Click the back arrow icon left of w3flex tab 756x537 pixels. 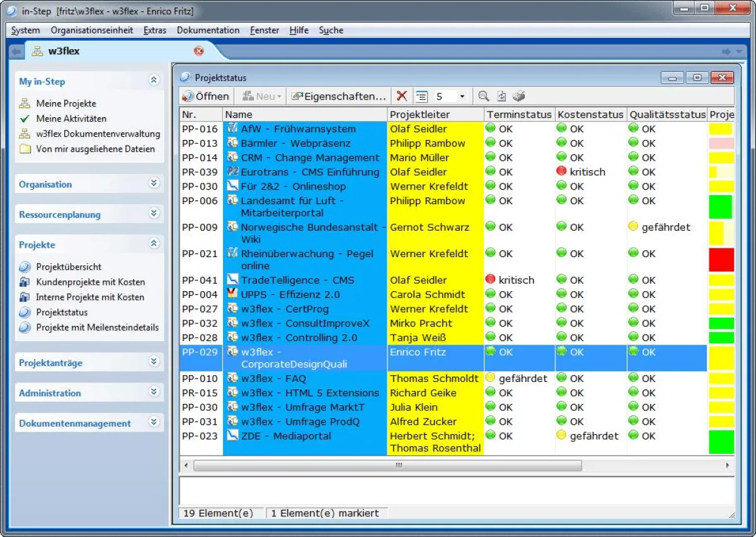(x=16, y=52)
